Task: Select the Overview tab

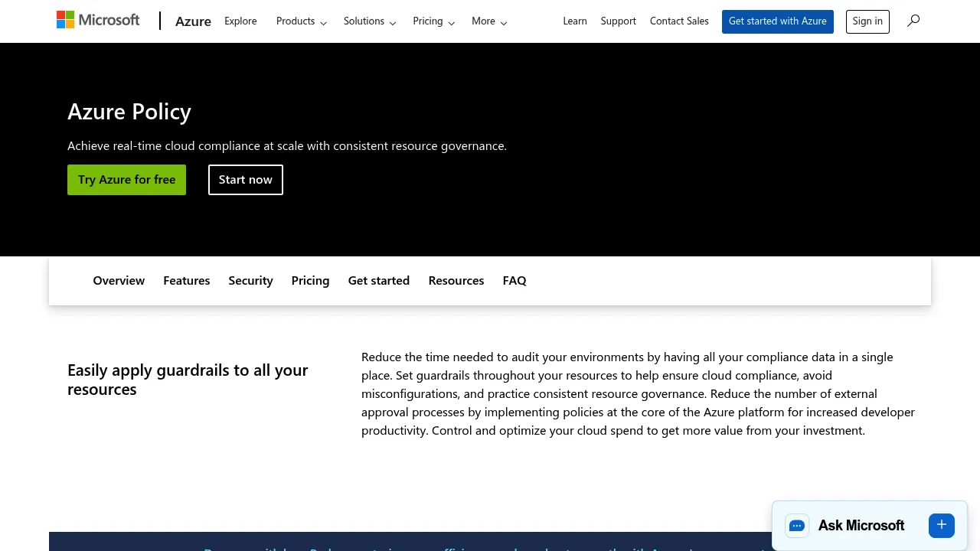Action: 119,281
